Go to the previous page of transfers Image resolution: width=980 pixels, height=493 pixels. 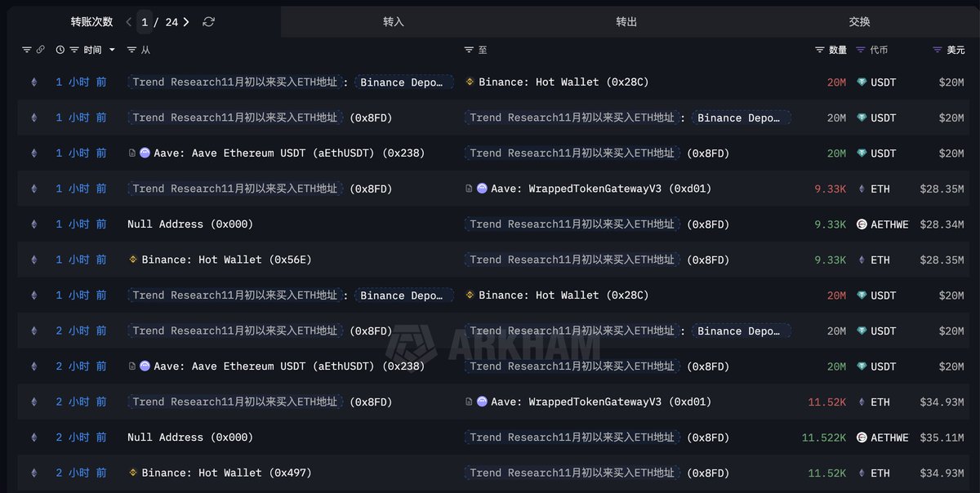click(x=129, y=22)
